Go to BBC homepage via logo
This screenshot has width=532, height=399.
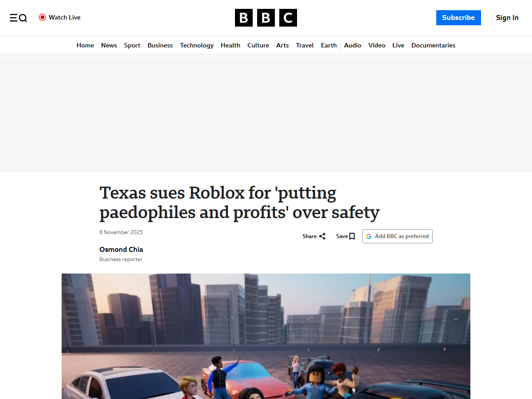266,18
